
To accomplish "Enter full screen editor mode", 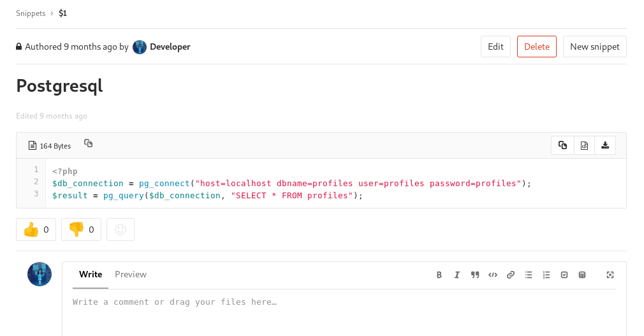I will pos(610,275).
